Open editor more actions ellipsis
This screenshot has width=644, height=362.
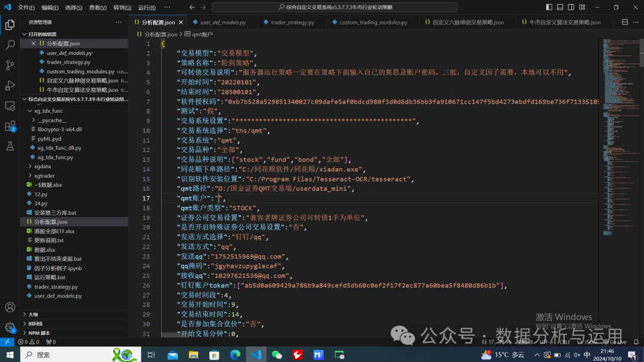click(x=636, y=22)
